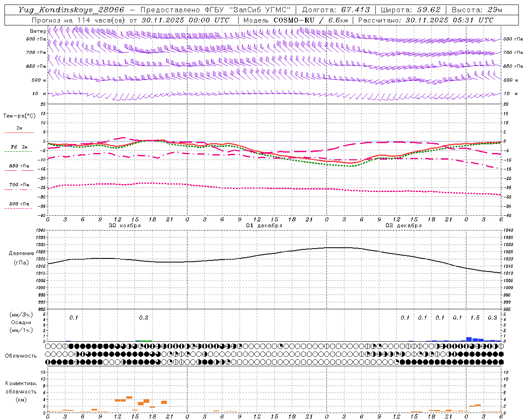Click the text Предоставлено ФГБУ "ЗапСиб УГМС"

(x=215, y=10)
